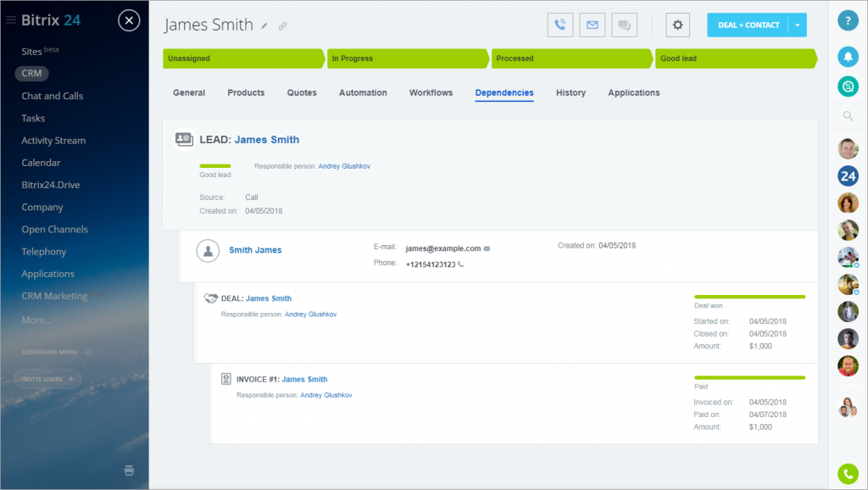Open the top user avatar in right panel
This screenshot has width=868, height=490.
[x=848, y=148]
